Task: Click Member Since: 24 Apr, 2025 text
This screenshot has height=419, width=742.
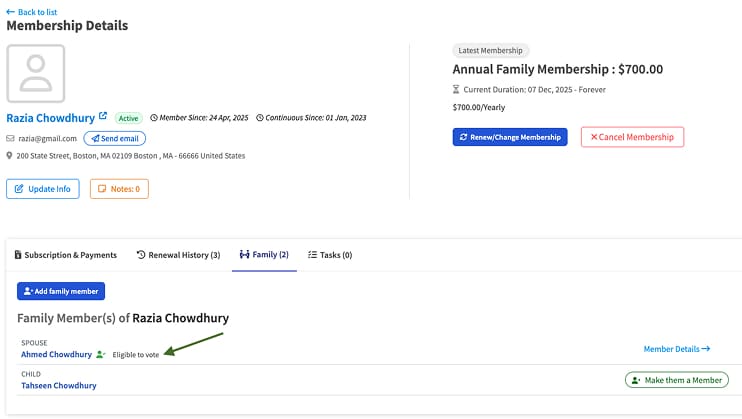Action: pyautogui.click(x=203, y=118)
